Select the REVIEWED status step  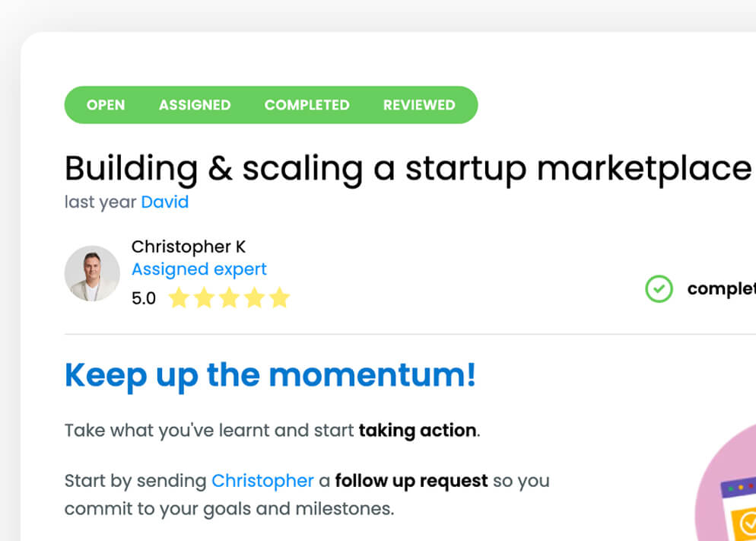(x=419, y=105)
